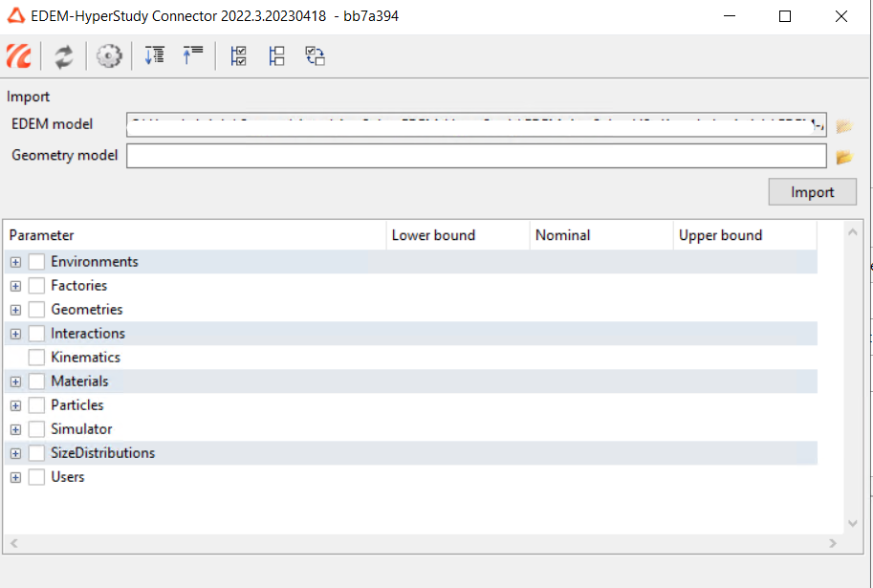873x588 pixels.
Task: Click the Import button
Action: tap(813, 192)
